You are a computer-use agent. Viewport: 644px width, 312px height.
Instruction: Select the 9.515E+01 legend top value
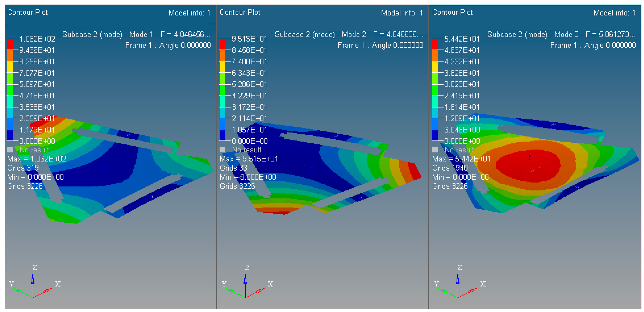pyautogui.click(x=249, y=39)
